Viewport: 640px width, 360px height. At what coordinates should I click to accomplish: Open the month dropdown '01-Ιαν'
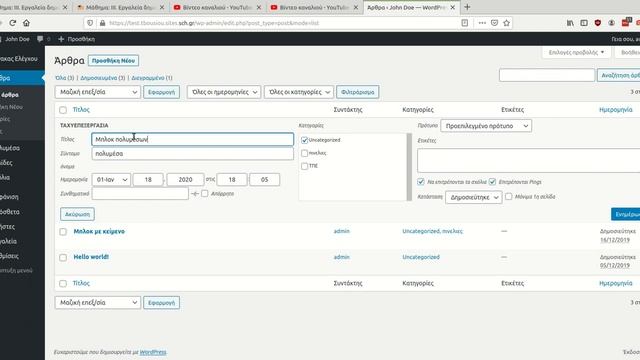pos(111,180)
